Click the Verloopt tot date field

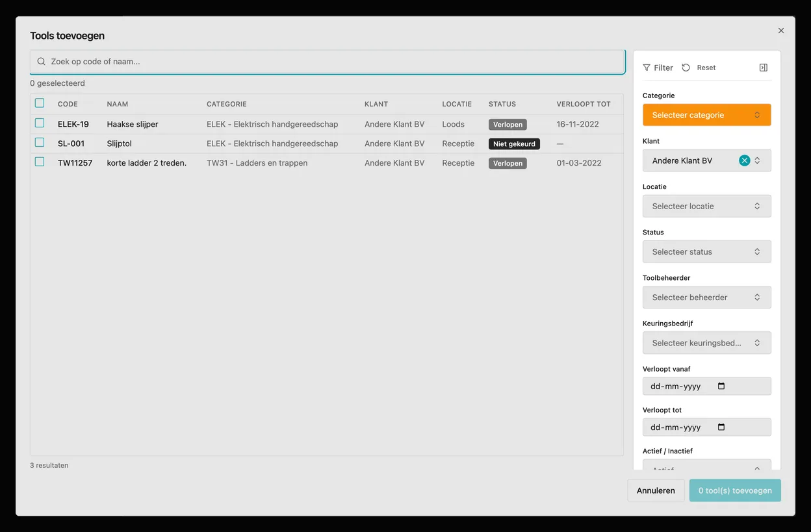707,427
